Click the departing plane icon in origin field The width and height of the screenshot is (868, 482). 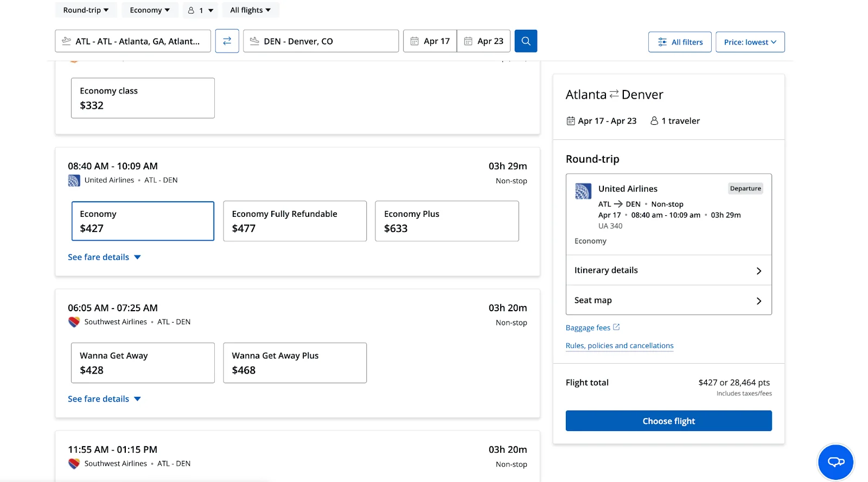point(67,41)
